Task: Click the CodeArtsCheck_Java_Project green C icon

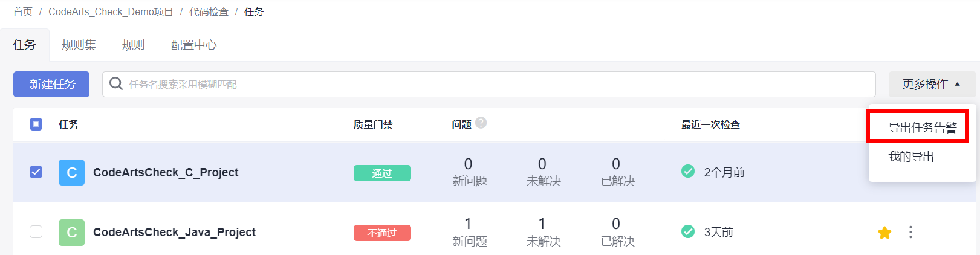Action: click(x=71, y=233)
